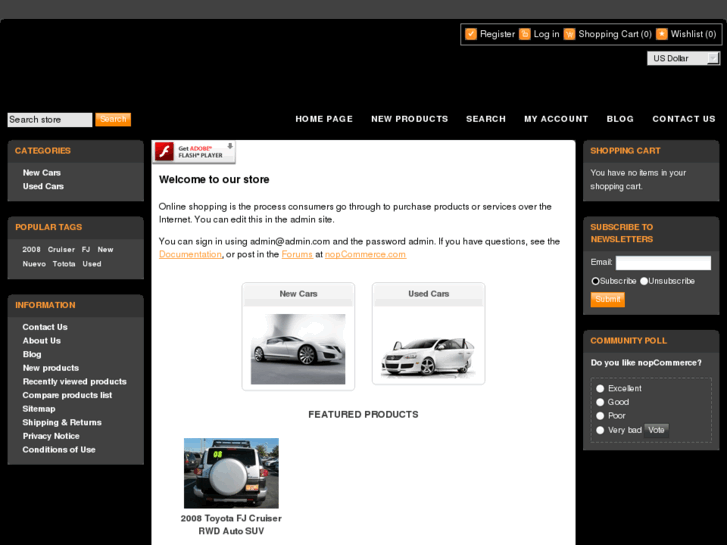Click the Nuevo popular tag
This screenshot has width=727, height=545.
[x=34, y=264]
